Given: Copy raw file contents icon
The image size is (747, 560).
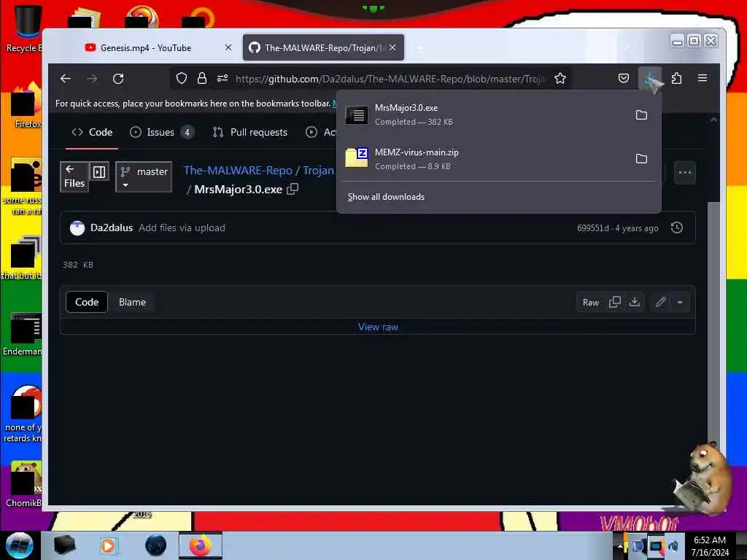Looking at the screenshot, I should tap(614, 302).
